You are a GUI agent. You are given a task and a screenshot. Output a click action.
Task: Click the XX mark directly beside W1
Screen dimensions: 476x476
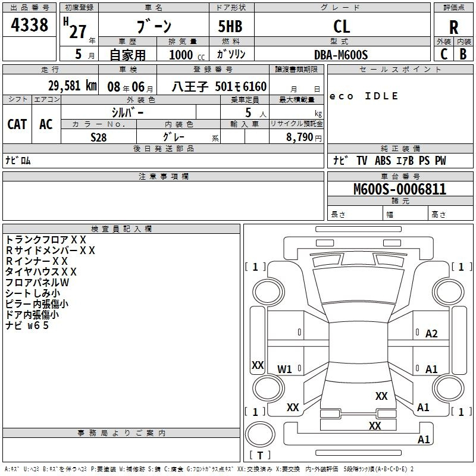pyautogui.click(x=258, y=365)
